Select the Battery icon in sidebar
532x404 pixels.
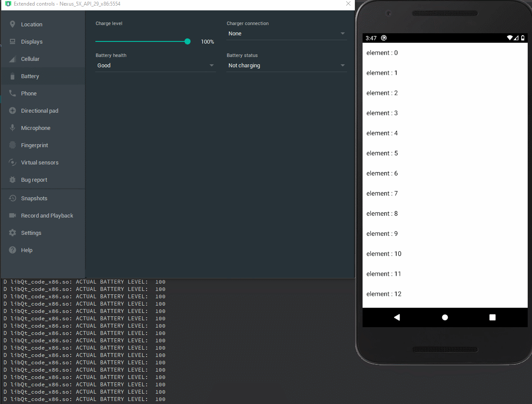pos(13,76)
